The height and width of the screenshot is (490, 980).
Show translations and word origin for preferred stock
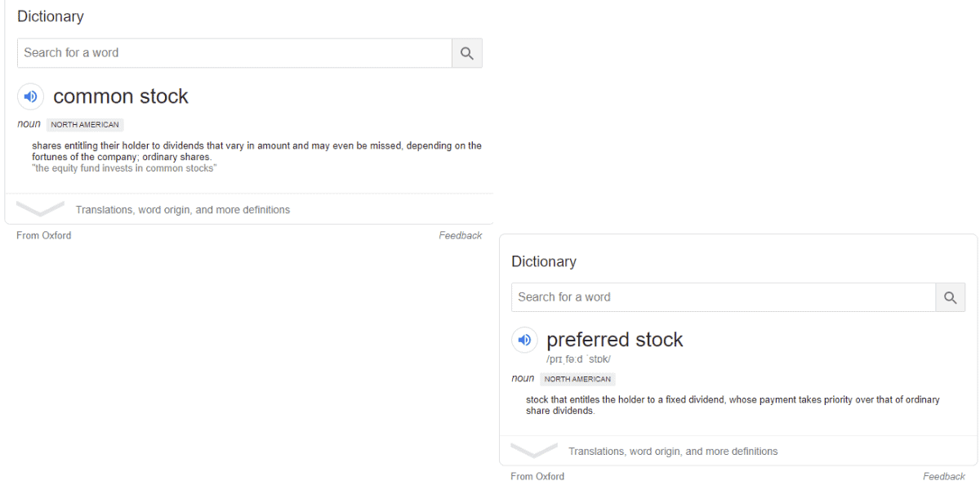point(673,452)
